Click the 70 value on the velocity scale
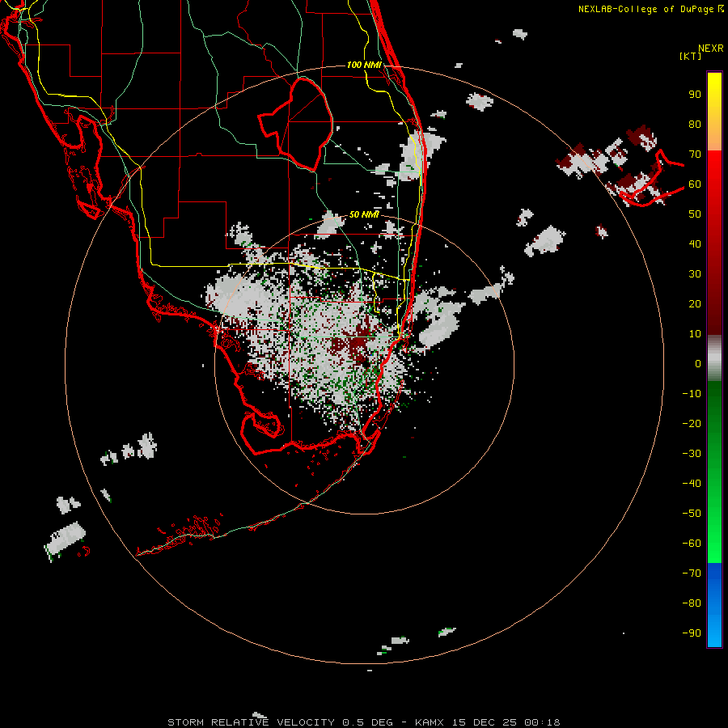The height and width of the screenshot is (728, 728). pyautogui.click(x=695, y=154)
